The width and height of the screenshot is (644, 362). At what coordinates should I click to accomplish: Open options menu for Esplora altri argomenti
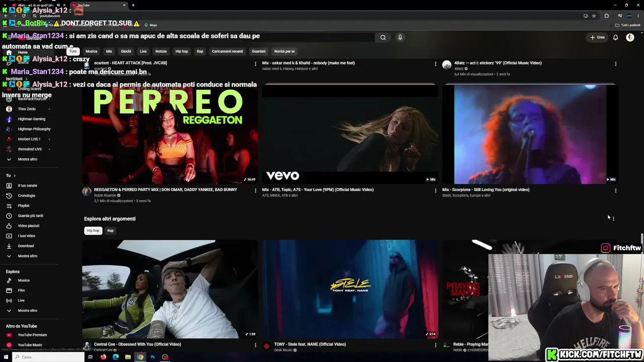613,219
